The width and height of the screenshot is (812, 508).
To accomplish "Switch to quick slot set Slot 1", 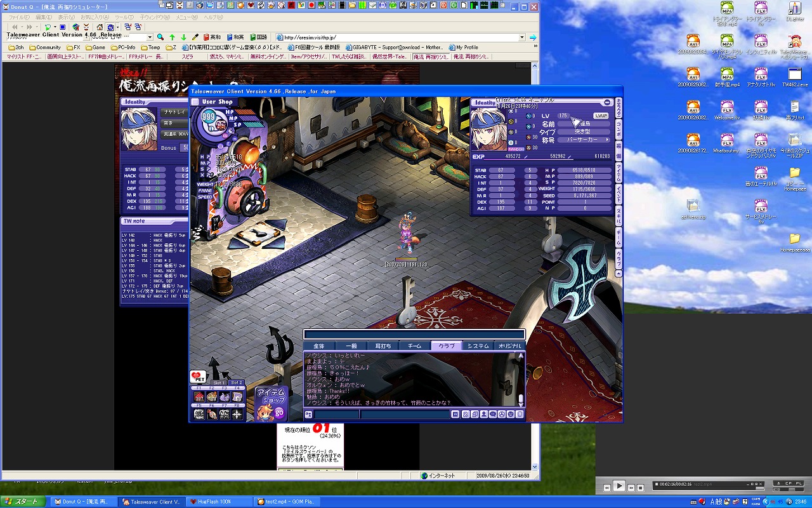I will point(219,382).
